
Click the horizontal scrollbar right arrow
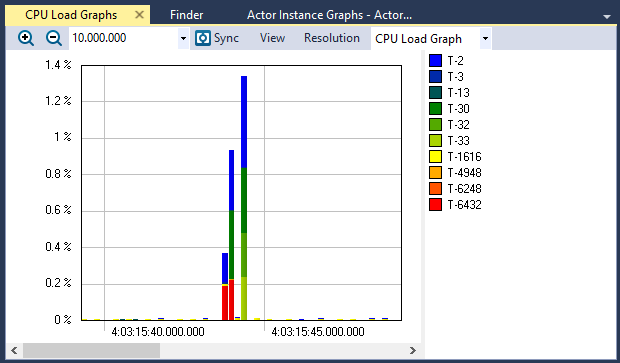click(413, 350)
